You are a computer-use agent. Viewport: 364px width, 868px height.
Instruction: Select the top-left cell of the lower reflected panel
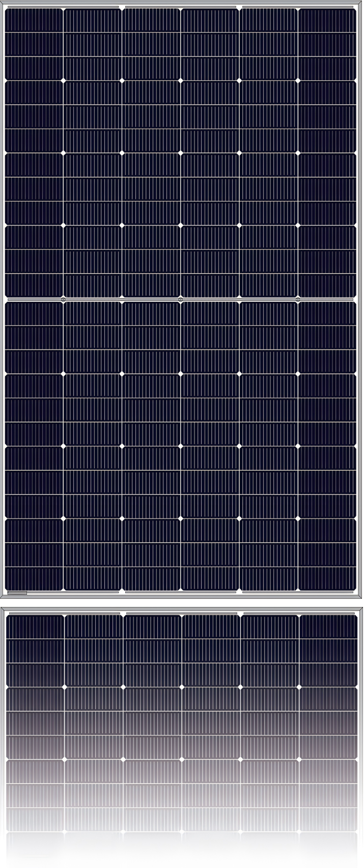pos(35,626)
